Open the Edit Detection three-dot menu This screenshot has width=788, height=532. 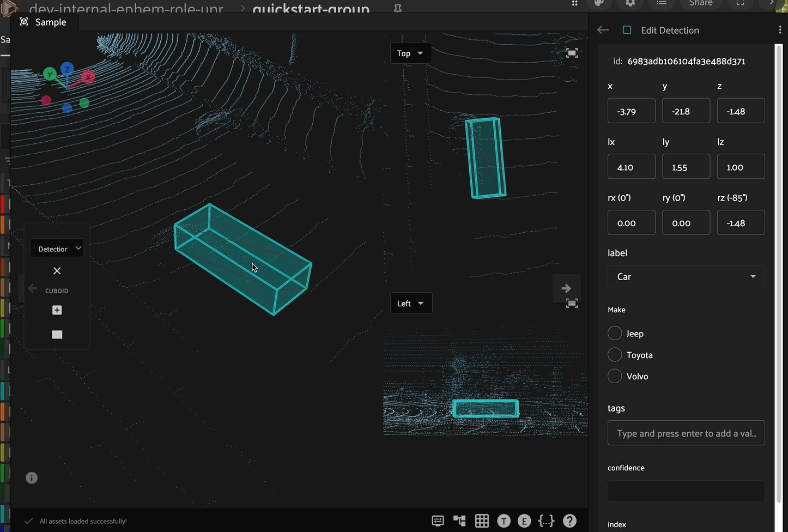tap(780, 30)
